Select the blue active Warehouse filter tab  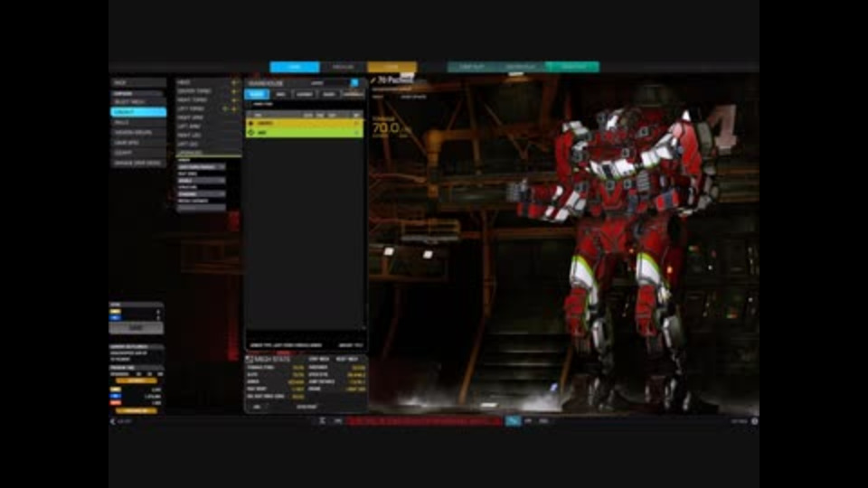point(257,94)
